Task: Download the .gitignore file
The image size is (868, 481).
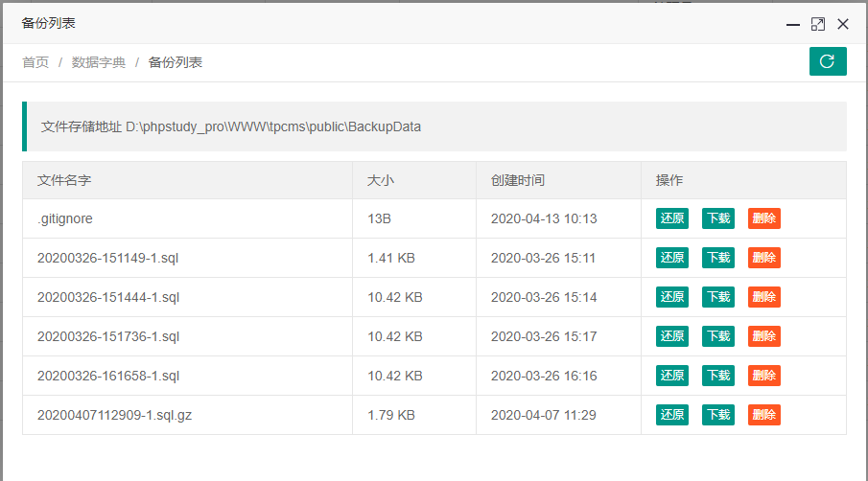Action: [717, 218]
